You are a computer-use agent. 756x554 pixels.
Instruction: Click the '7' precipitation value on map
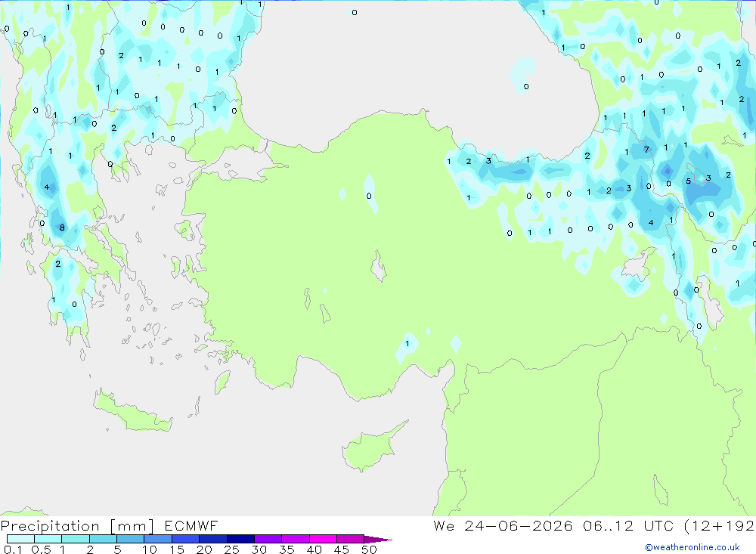(x=646, y=150)
